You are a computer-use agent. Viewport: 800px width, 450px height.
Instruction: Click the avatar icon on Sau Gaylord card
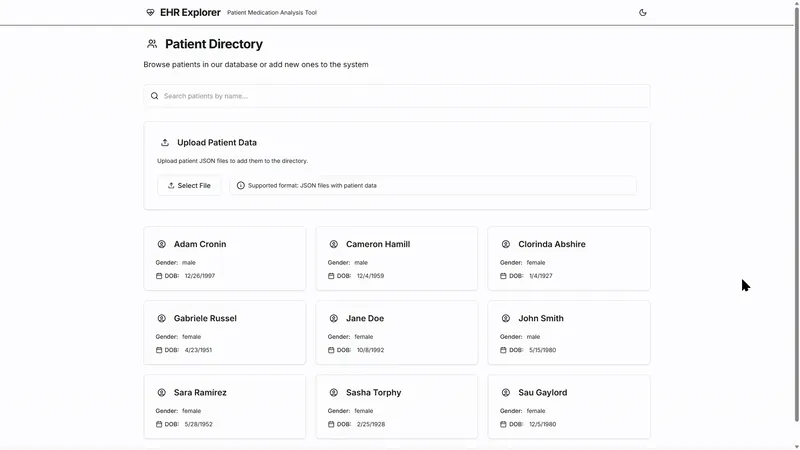[506, 392]
